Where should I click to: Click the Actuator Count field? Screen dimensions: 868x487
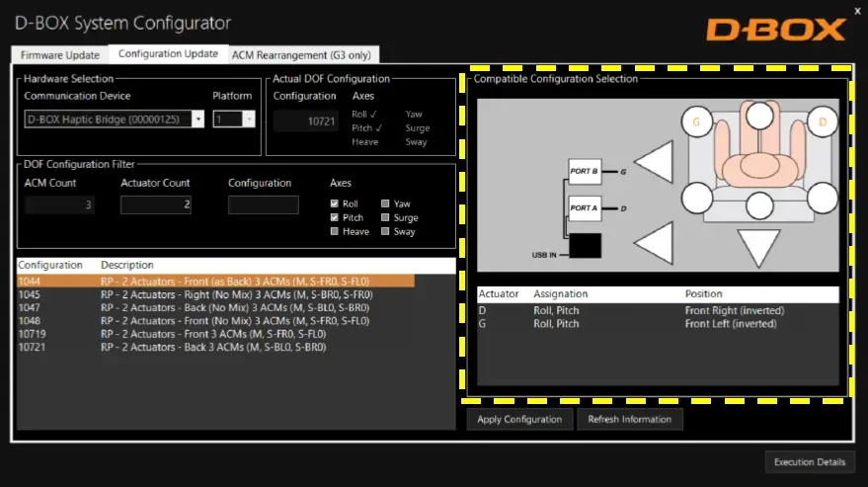click(156, 205)
